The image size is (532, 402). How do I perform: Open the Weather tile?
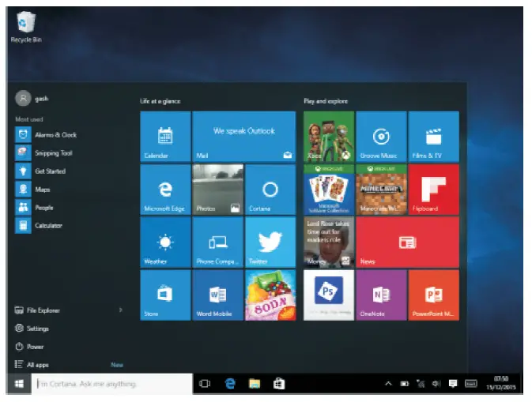pyautogui.click(x=165, y=242)
